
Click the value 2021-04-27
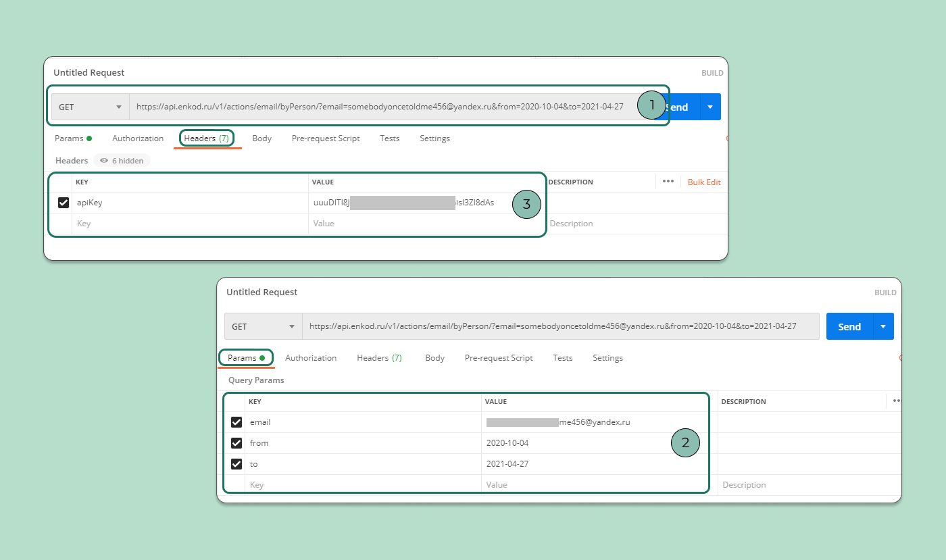point(507,464)
